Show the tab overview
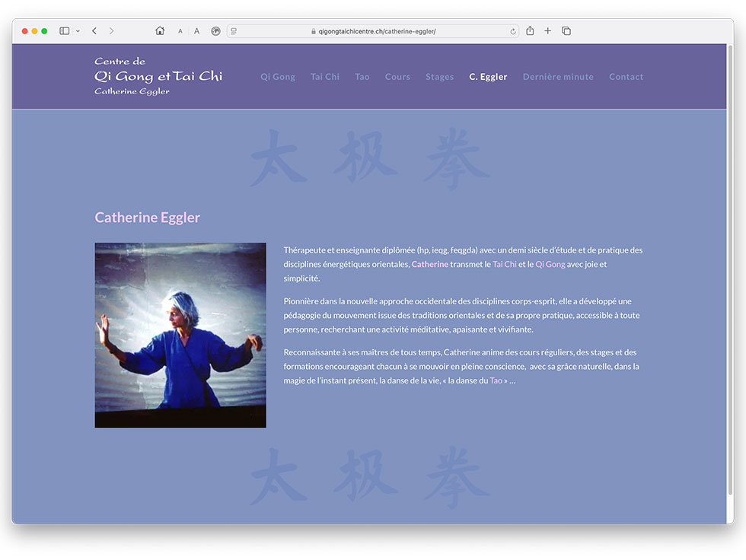746x560 pixels. (566, 31)
